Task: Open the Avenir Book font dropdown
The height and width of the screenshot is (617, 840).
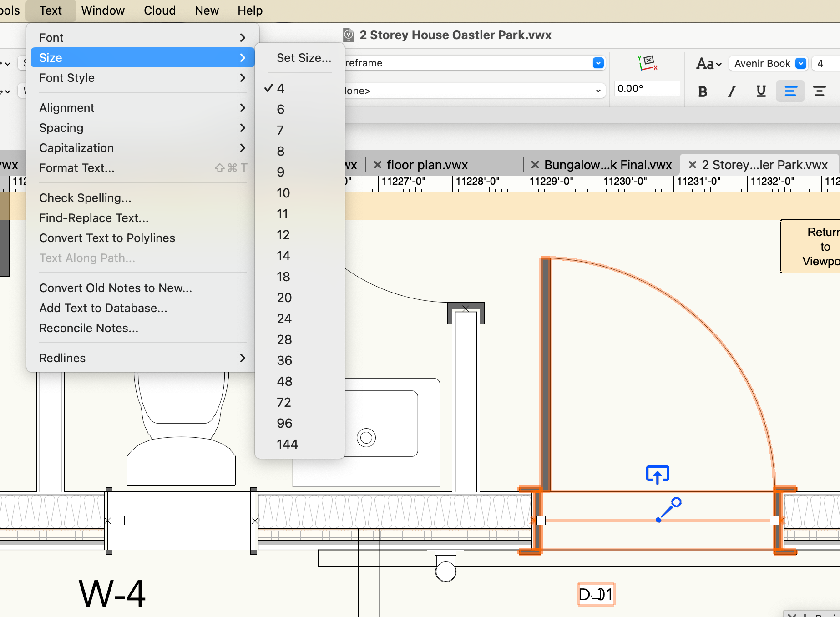Action: click(x=800, y=63)
